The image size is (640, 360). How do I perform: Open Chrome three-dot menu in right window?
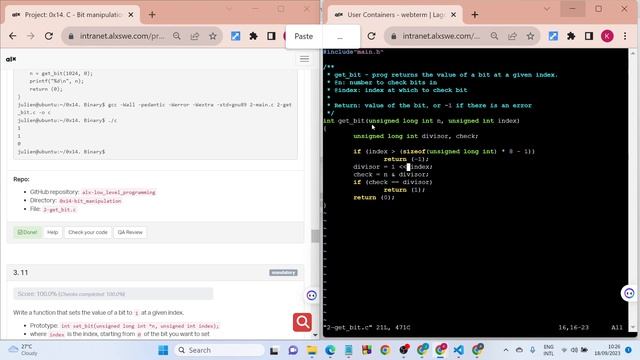pyautogui.click(x=625, y=36)
